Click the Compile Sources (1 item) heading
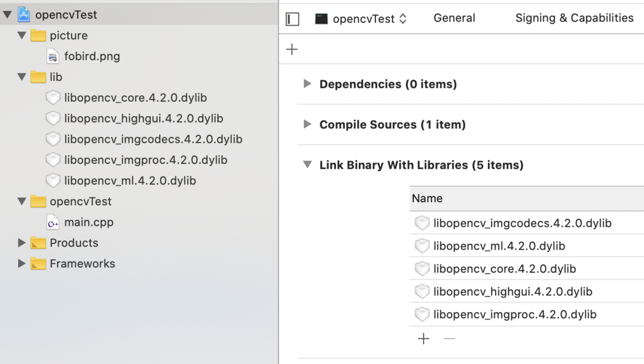Screen dimensions: 644x364 [392, 124]
